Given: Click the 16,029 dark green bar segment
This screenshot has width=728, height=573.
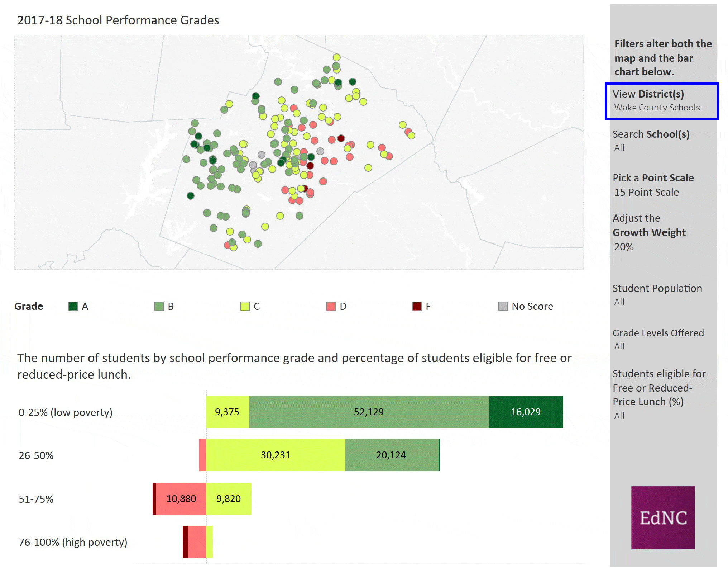Looking at the screenshot, I should pos(526,412).
